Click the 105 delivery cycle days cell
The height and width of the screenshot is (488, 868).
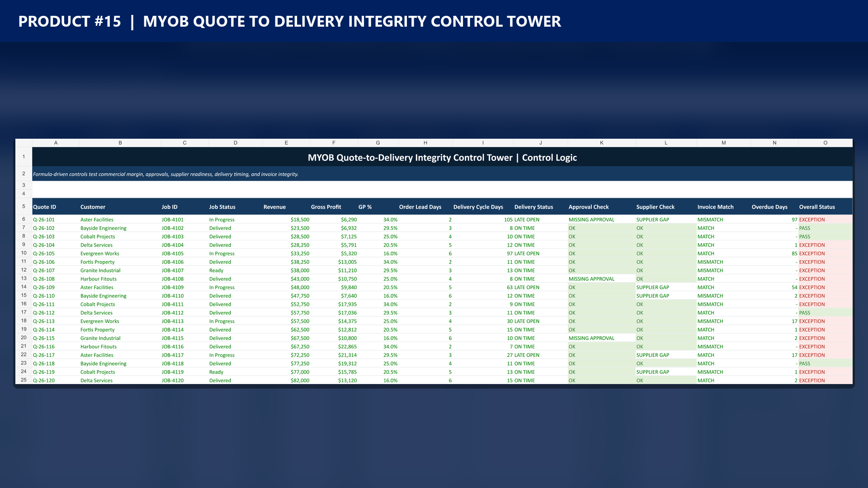[483, 220]
